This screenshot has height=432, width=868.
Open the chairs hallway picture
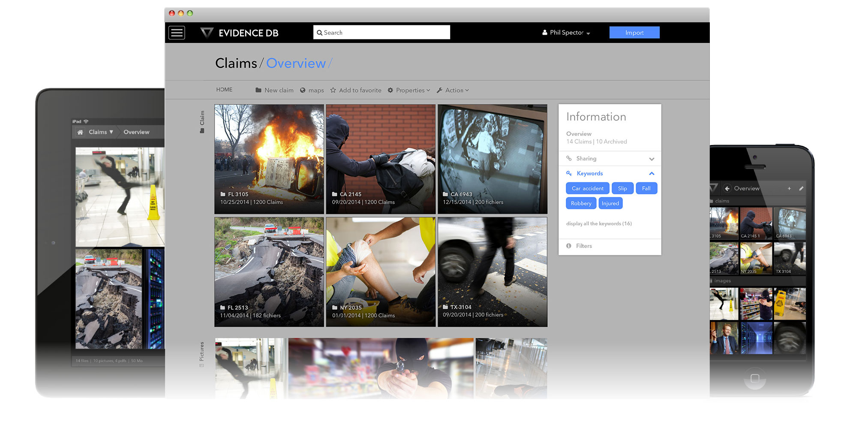coord(511,368)
